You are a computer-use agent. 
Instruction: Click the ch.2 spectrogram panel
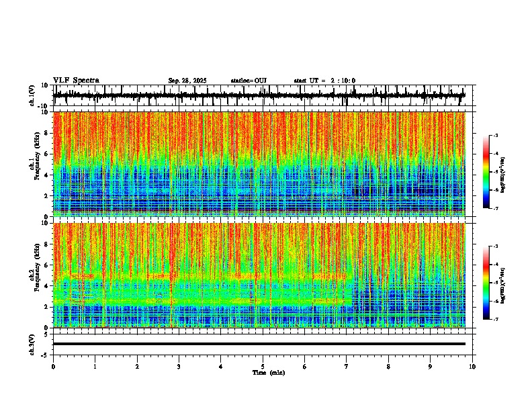[x=259, y=275]
